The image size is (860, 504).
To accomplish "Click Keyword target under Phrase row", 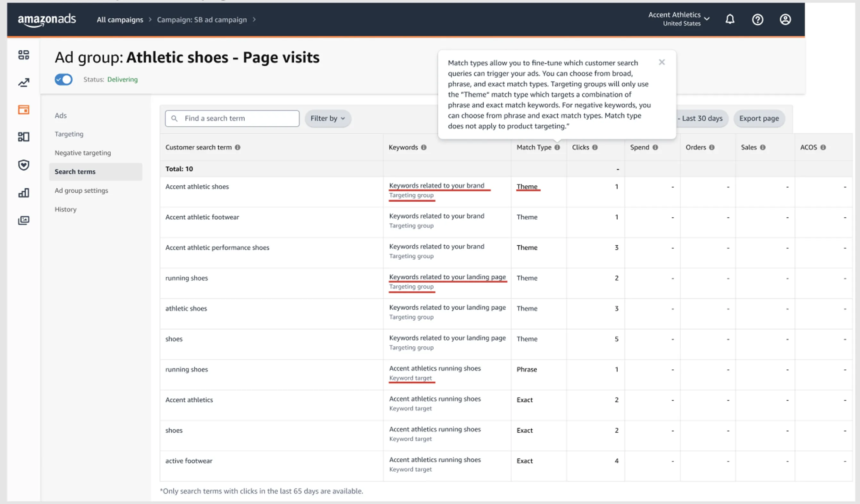I will coord(410,378).
